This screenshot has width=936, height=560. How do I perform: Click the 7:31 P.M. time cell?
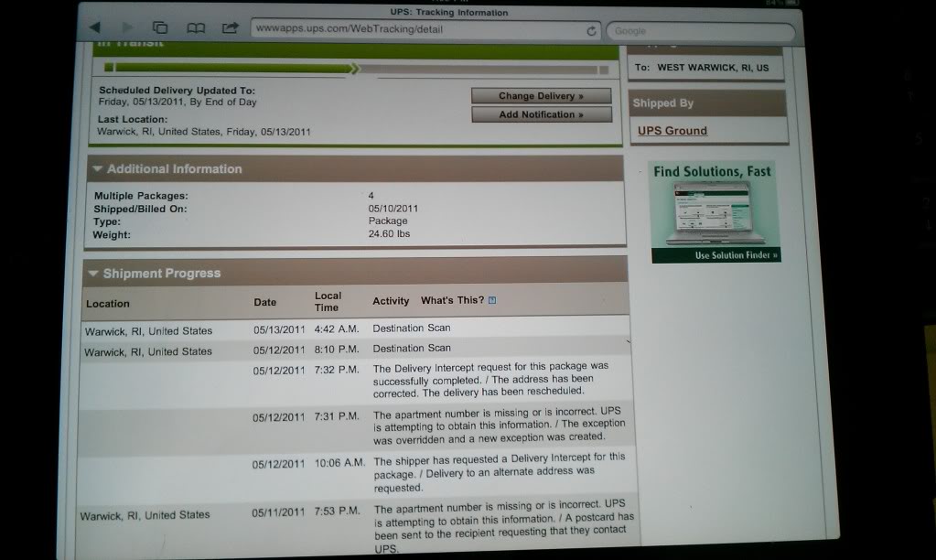click(x=337, y=416)
